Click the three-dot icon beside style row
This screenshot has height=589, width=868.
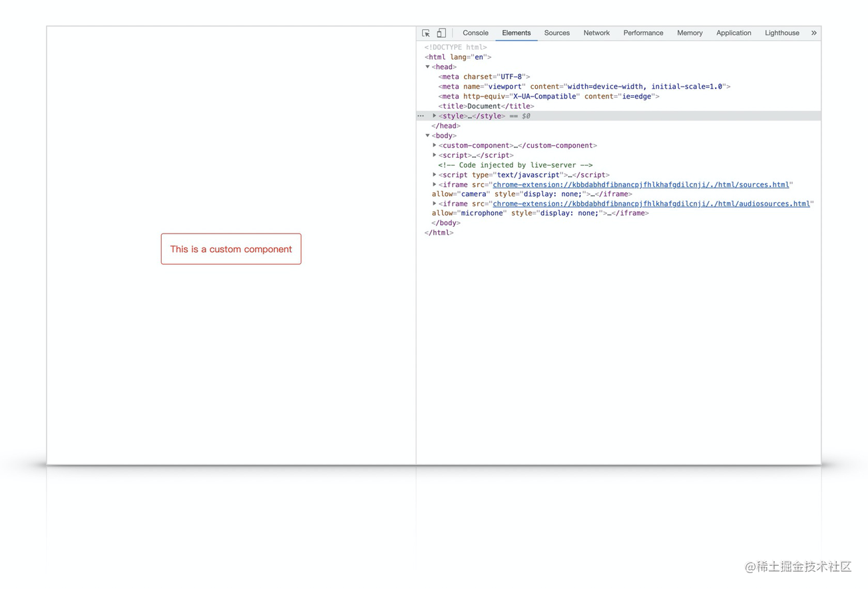(x=421, y=116)
